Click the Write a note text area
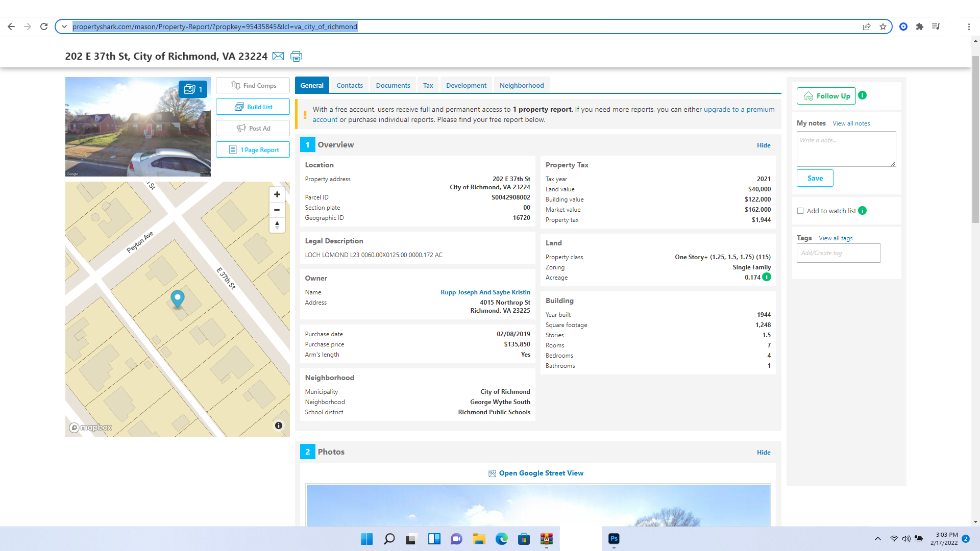980x551 pixels. [846, 149]
